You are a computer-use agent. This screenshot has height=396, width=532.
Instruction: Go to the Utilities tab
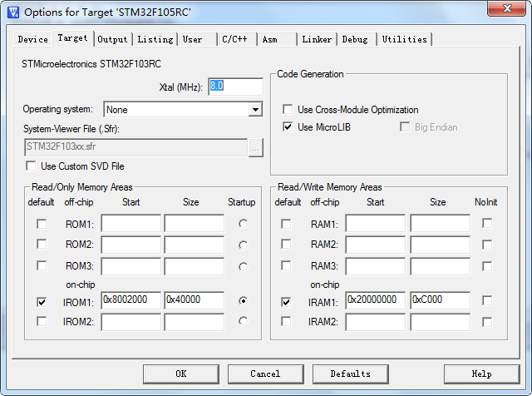pos(405,39)
